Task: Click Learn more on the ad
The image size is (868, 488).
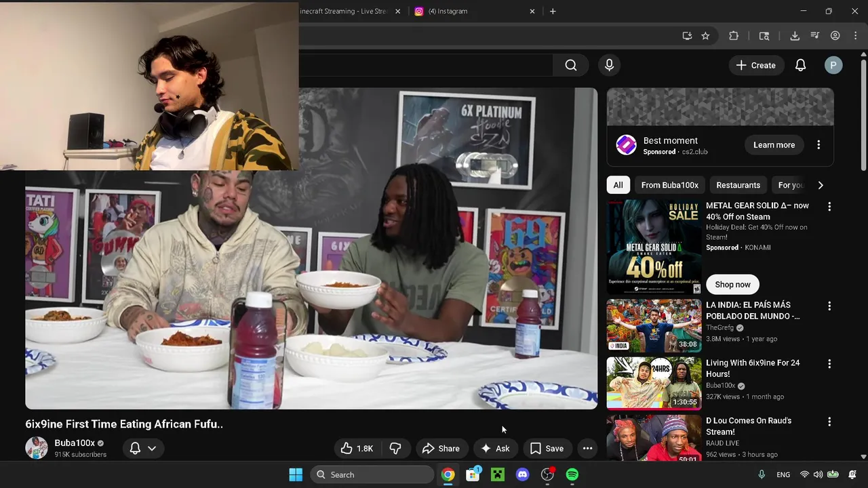Action: point(774,145)
